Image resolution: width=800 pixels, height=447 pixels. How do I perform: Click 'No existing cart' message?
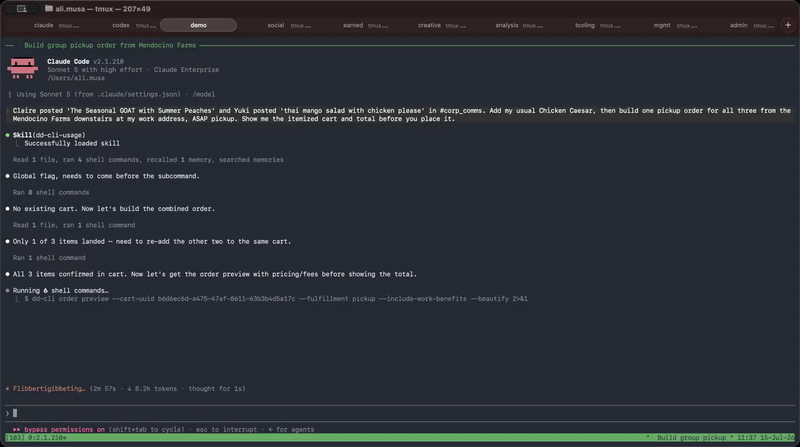tap(114, 209)
